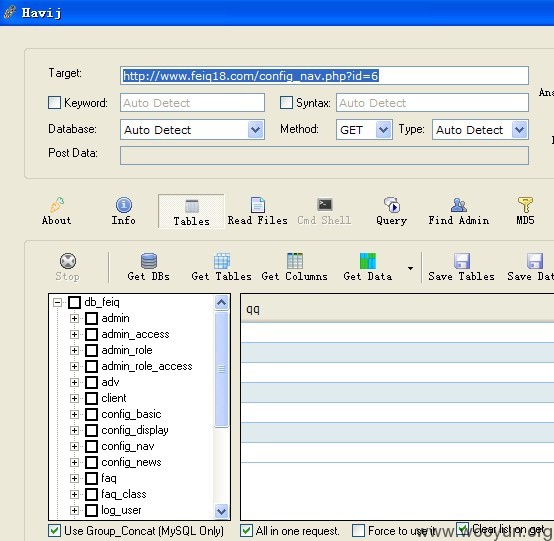Click Save Tables

coord(461,267)
